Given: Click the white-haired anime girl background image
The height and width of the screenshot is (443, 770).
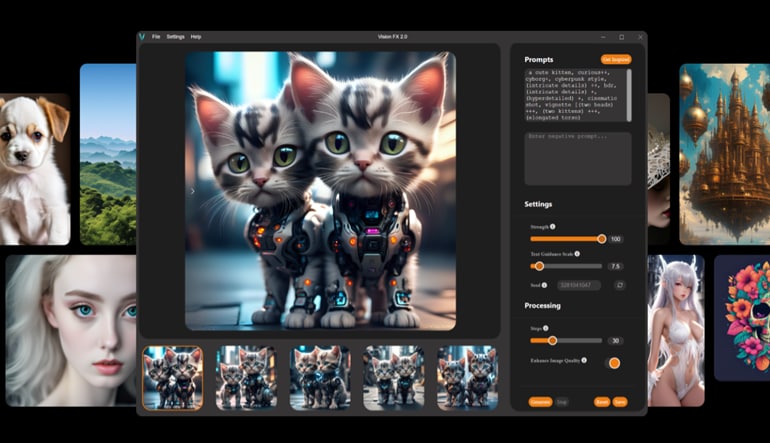Looking at the screenshot, I should (x=676, y=330).
